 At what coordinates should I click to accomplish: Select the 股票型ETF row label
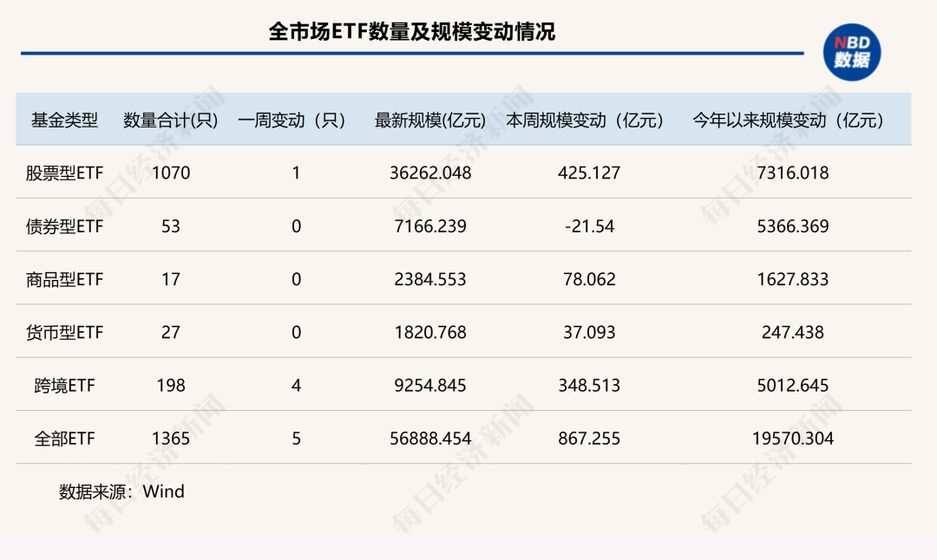[x=65, y=173]
